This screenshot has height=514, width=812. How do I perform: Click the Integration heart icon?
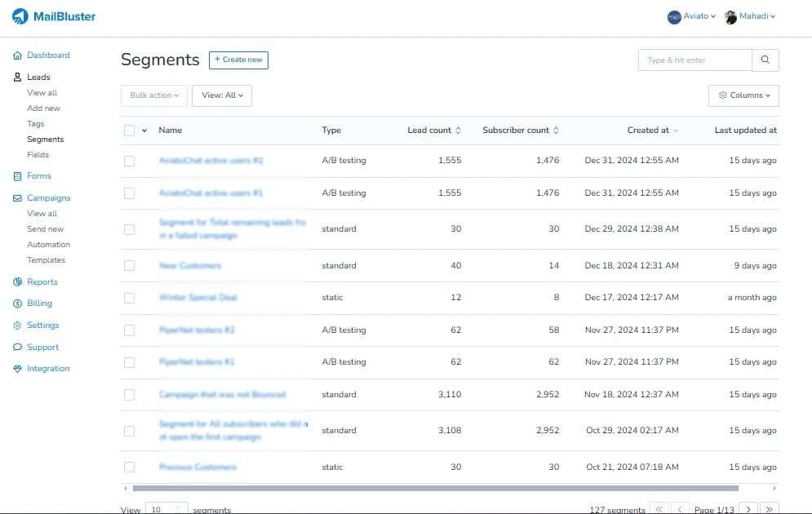[17, 368]
